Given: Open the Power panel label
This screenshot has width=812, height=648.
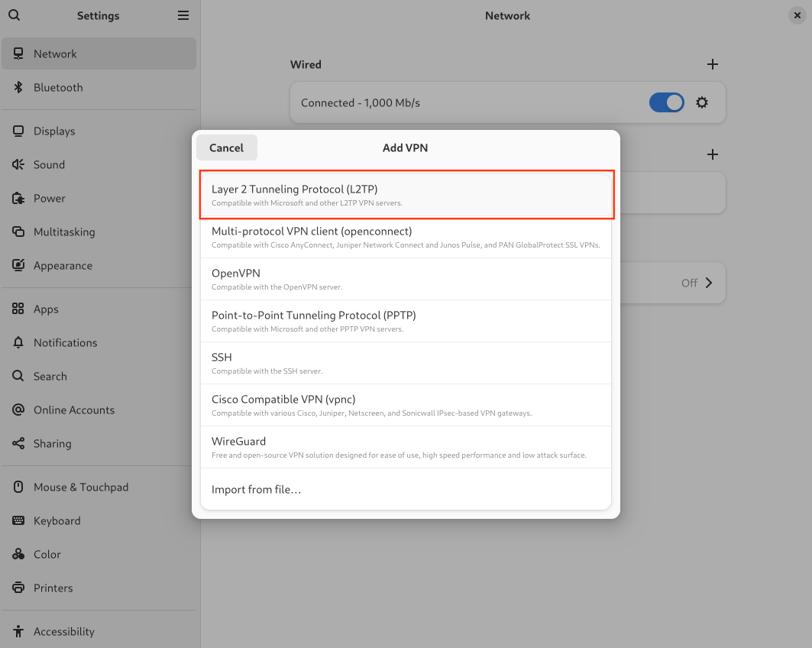Looking at the screenshot, I should tap(49, 199).
